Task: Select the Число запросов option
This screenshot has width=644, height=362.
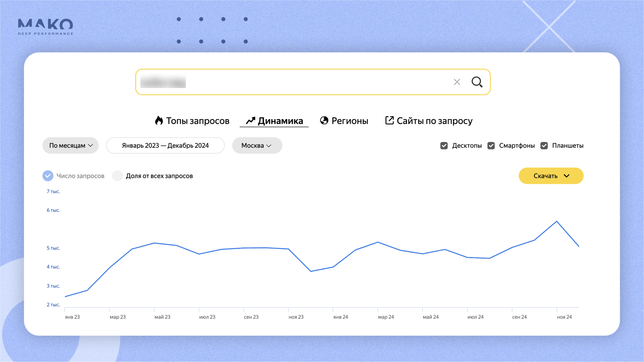Action: [48, 176]
